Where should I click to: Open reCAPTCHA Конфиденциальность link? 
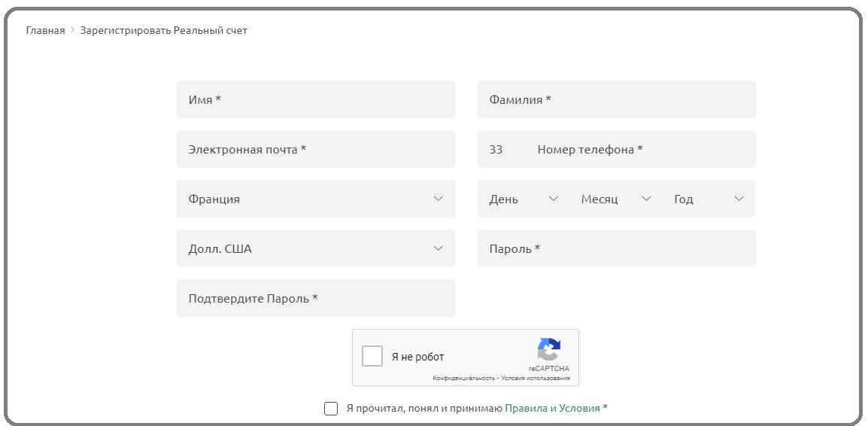click(463, 378)
